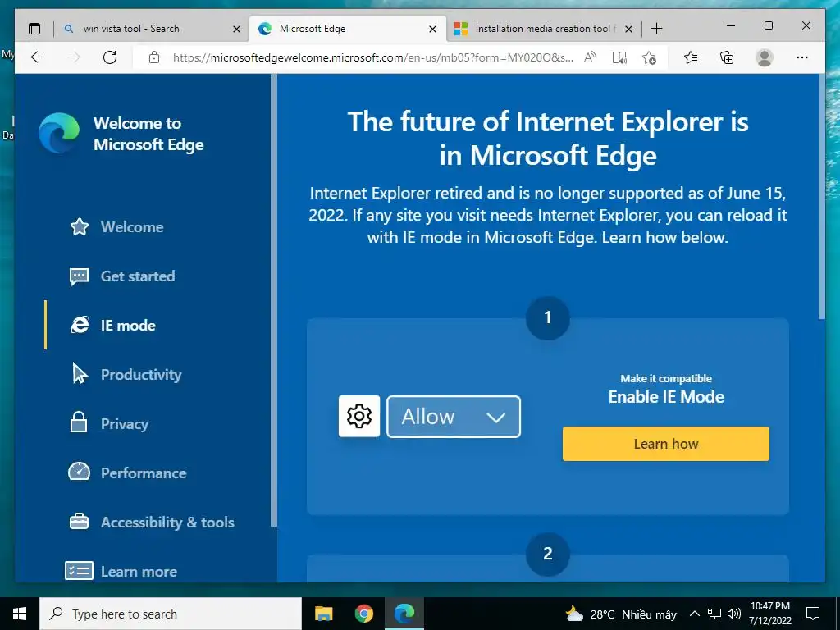Open the weather widget showing 28°C
The width and height of the screenshot is (840, 630).
(622, 614)
